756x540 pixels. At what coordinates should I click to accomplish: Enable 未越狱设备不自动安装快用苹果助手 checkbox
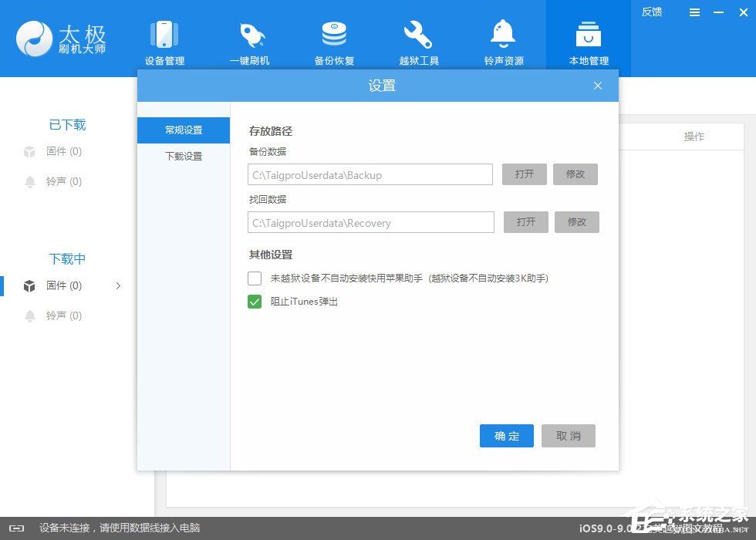tap(255, 278)
